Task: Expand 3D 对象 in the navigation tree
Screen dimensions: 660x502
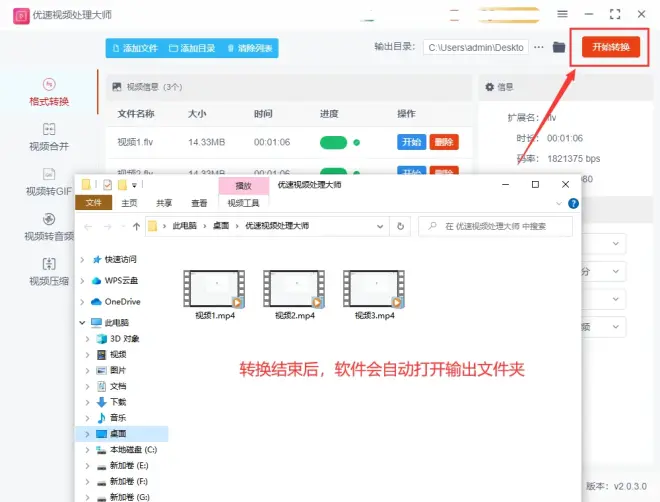Action: coord(87,339)
